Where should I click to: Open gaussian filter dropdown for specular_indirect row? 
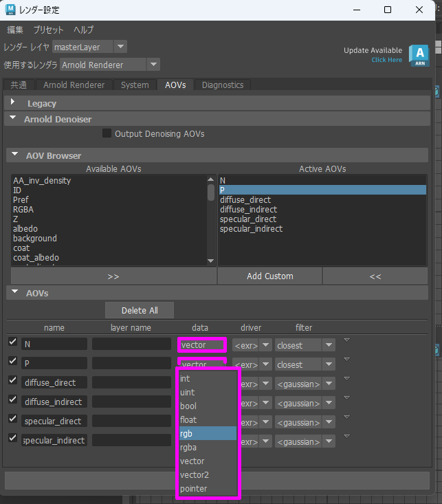point(305,441)
